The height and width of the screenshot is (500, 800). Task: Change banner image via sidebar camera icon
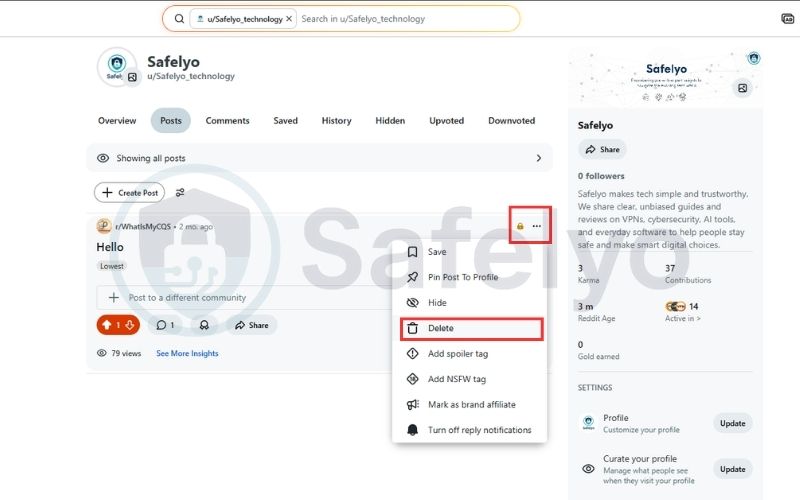[742, 88]
